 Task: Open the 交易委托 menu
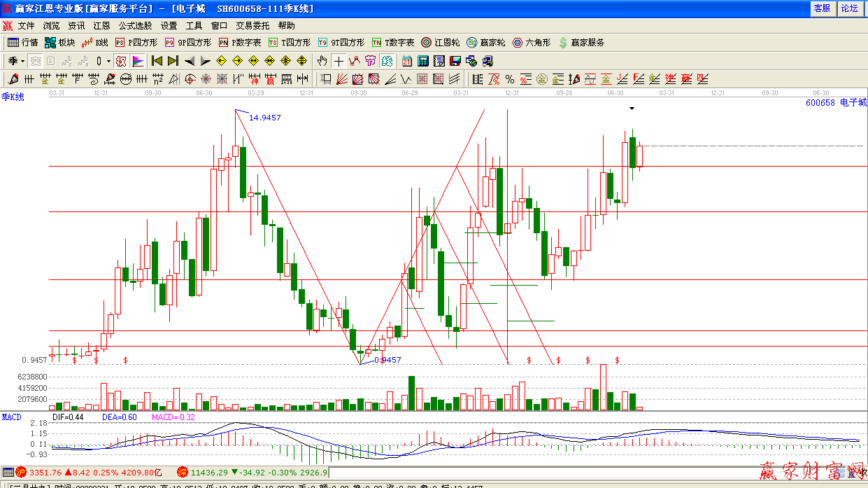252,25
